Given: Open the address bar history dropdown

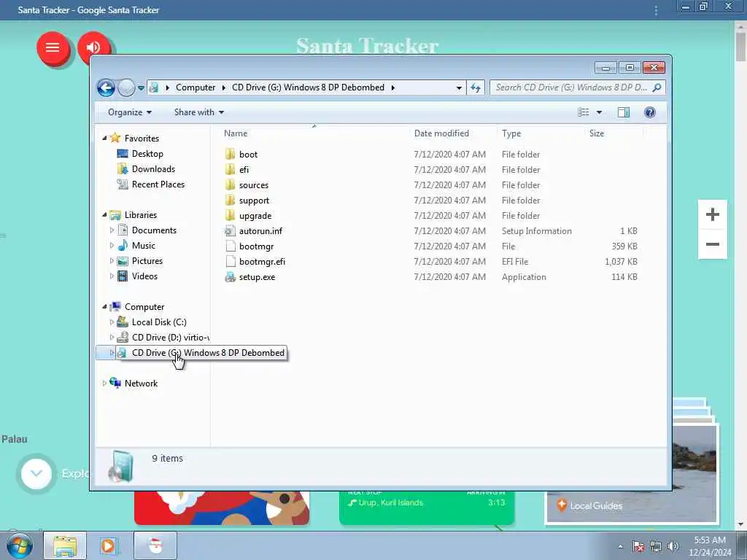Looking at the screenshot, I should [459, 87].
